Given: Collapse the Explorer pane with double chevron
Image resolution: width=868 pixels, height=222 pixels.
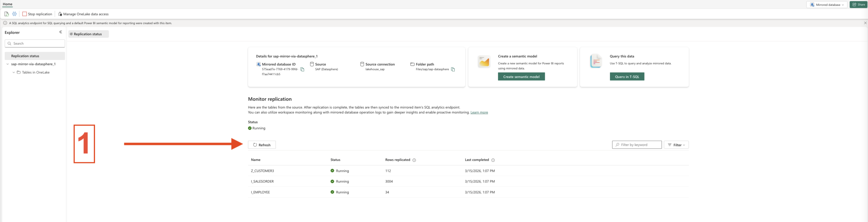Looking at the screenshot, I should (x=61, y=32).
